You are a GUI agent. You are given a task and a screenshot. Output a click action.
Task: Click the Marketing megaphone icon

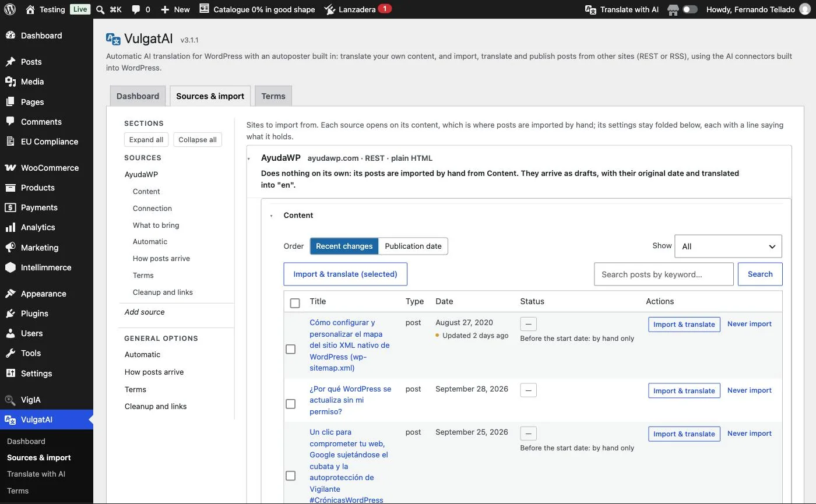coord(10,248)
